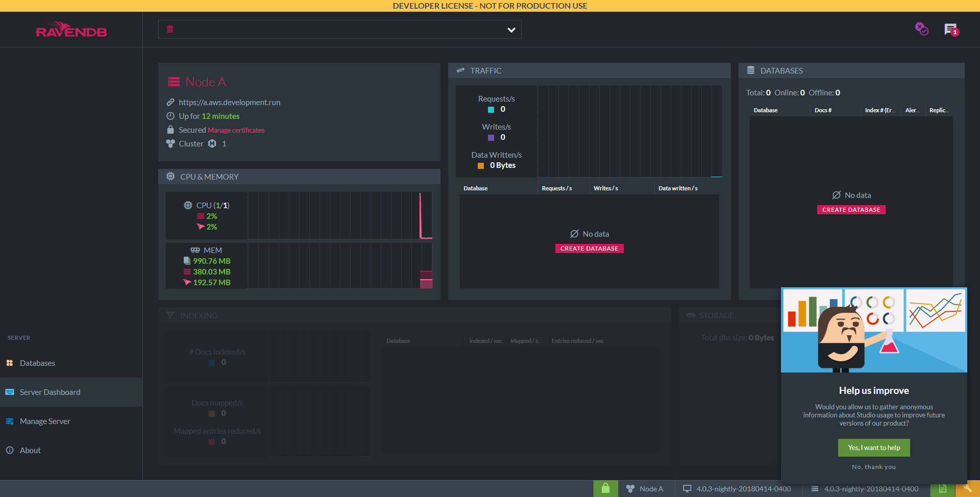Image resolution: width=980 pixels, height=497 pixels.
Task: Click Requests / s traffic table header
Action: coord(557,188)
